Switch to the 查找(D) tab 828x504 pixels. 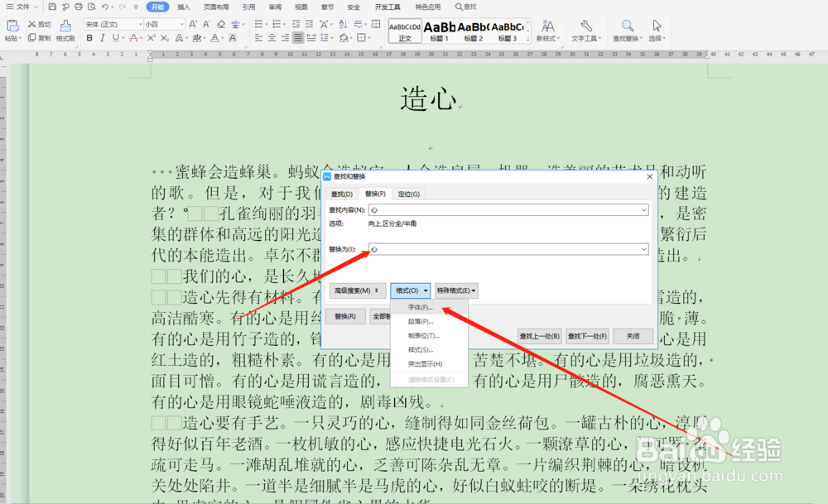[342, 194]
